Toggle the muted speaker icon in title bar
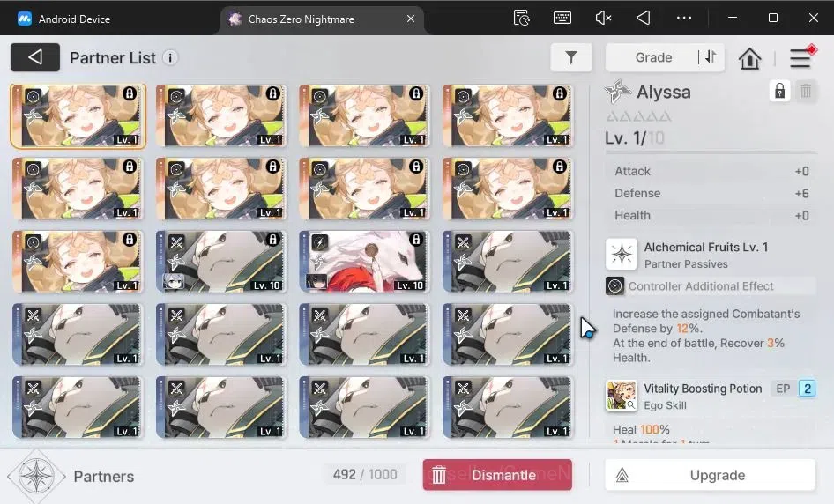 coord(603,19)
